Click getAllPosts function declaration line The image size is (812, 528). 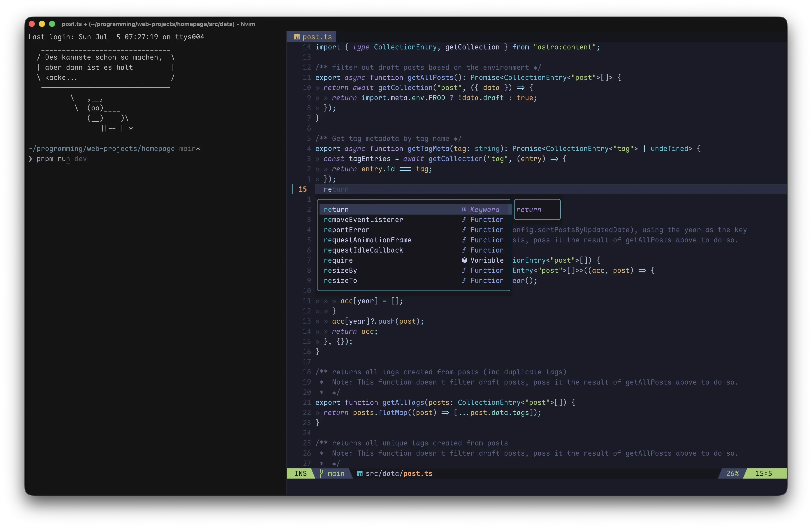click(468, 77)
